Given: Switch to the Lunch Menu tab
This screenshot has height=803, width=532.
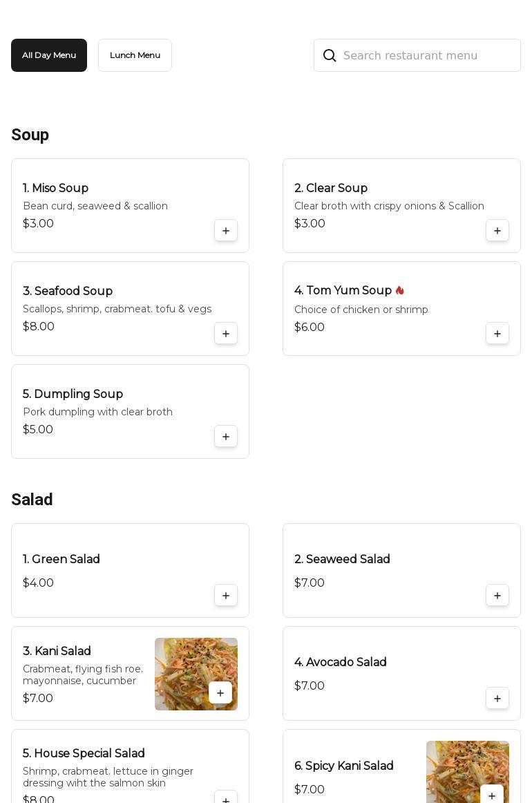Looking at the screenshot, I should (x=135, y=55).
